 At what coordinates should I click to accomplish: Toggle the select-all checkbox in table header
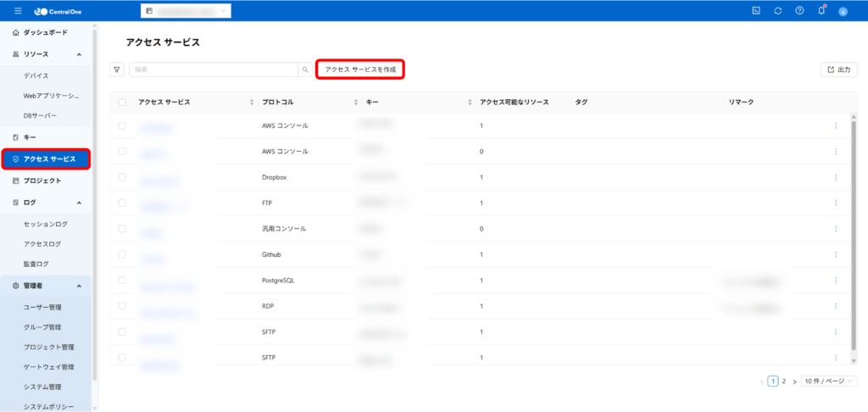(122, 102)
